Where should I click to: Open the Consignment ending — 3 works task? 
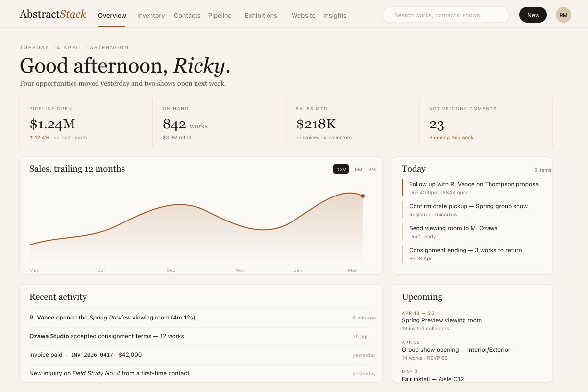point(472,254)
